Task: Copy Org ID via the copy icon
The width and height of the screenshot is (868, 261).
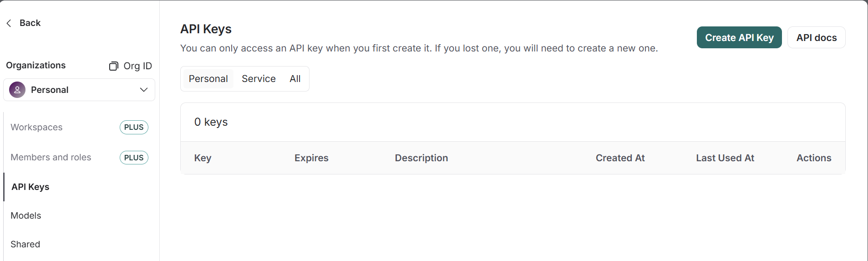Action: (113, 66)
